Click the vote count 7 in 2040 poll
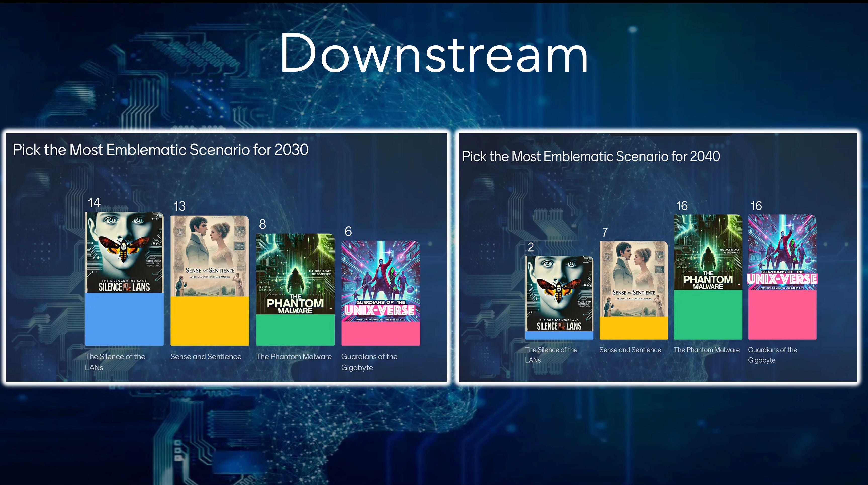Screen dimensions: 868x485 [x=605, y=232]
